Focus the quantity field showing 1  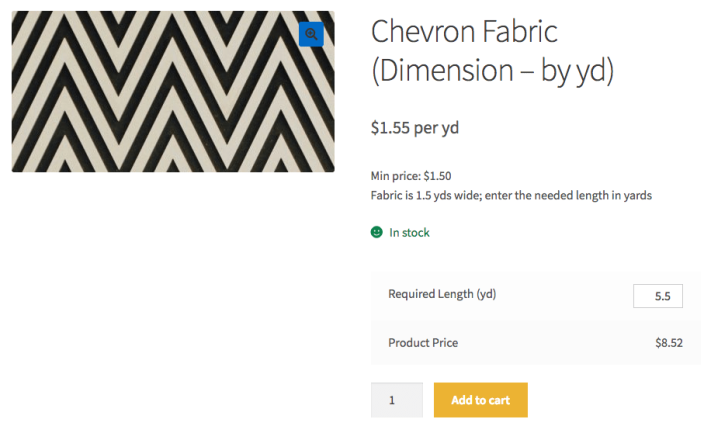(396, 400)
